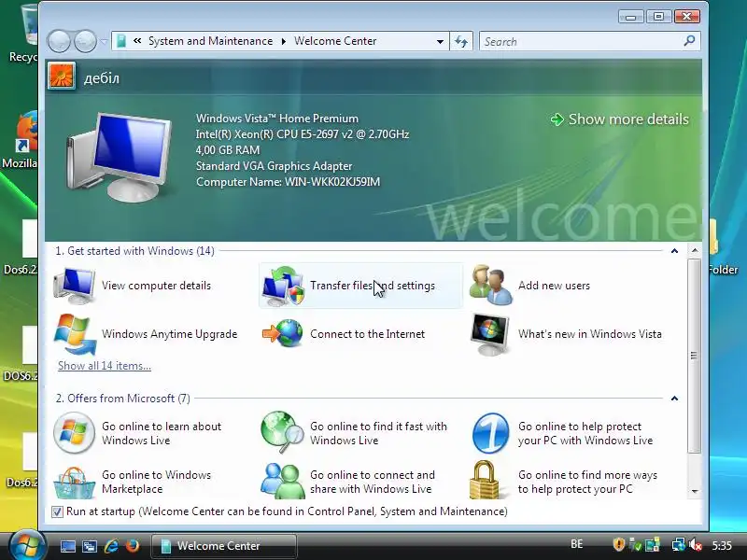The height and width of the screenshot is (560, 747).
Task: Click the find it fast with Windows Live icon
Action: pos(283,432)
